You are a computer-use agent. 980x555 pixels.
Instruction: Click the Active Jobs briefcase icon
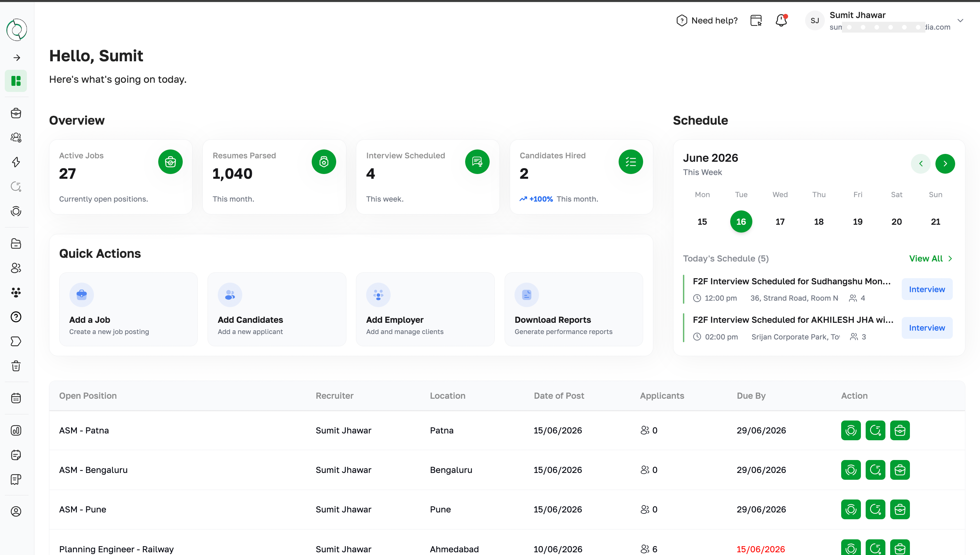(x=170, y=162)
